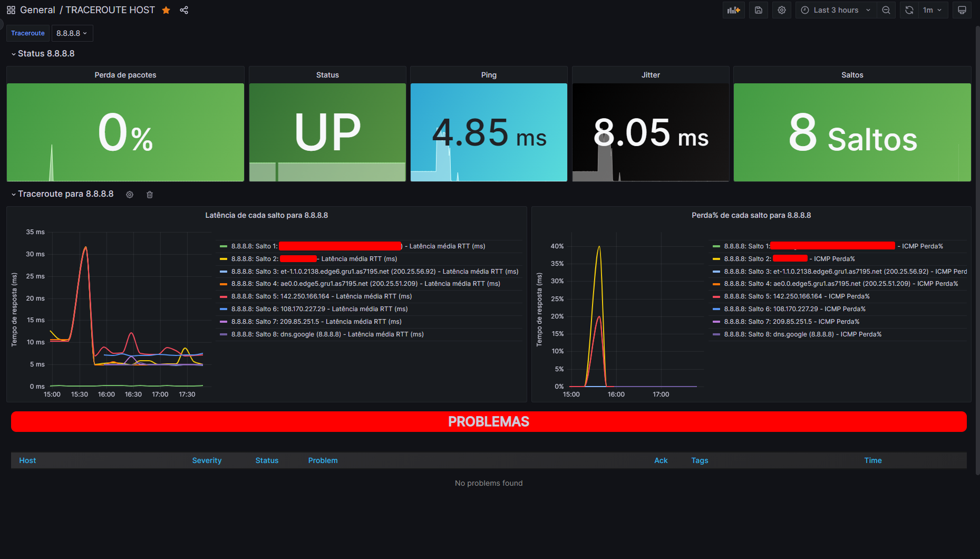Sort problems table by Severity

(207, 460)
